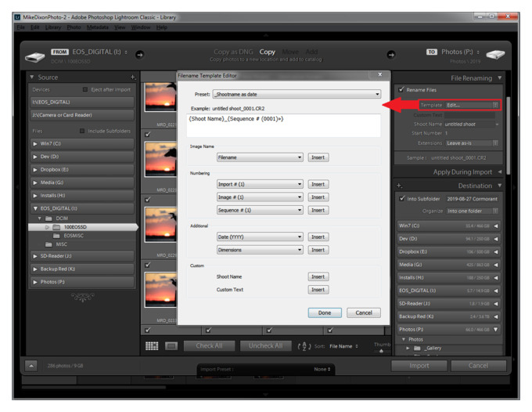
Task: Toggle the Rename Files checkbox
Action: pyautogui.click(x=402, y=90)
